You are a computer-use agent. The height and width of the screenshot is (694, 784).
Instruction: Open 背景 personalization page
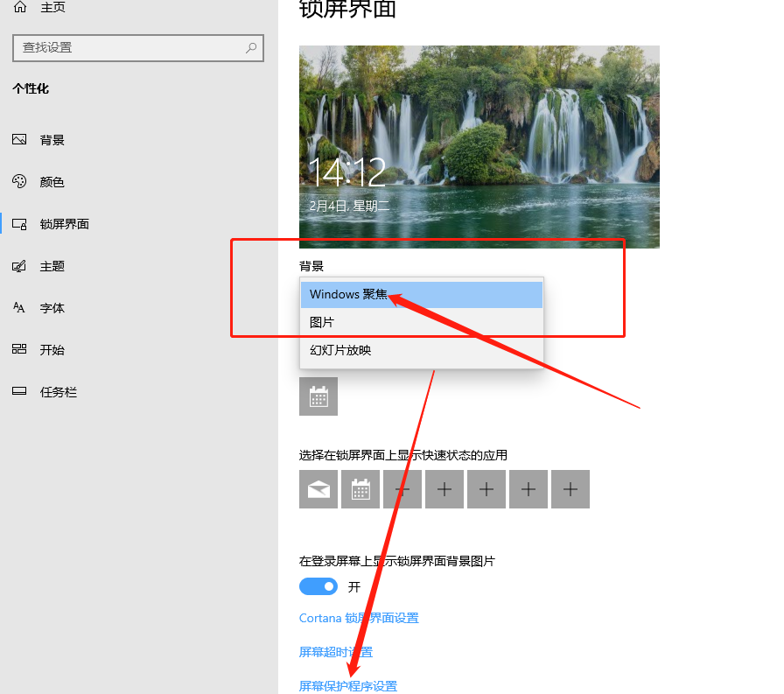(x=52, y=140)
